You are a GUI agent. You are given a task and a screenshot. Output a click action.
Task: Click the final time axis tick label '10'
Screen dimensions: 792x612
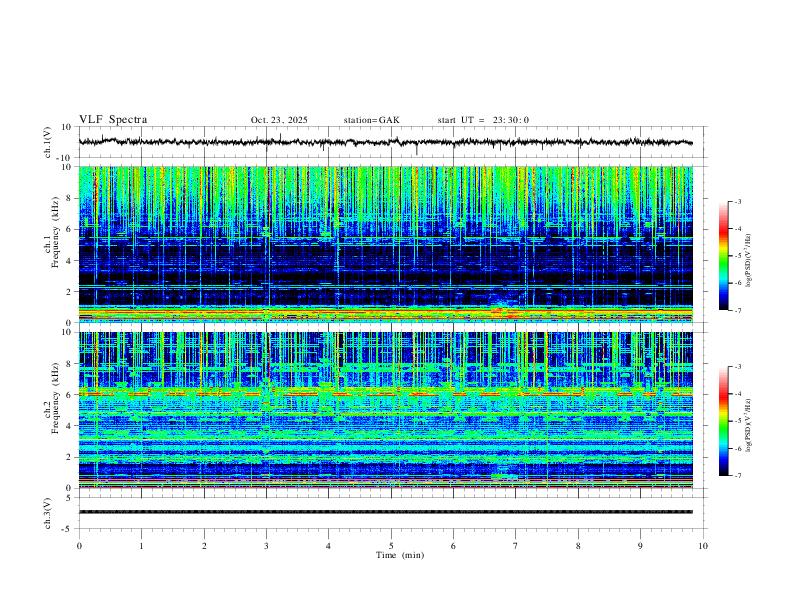[x=703, y=546]
